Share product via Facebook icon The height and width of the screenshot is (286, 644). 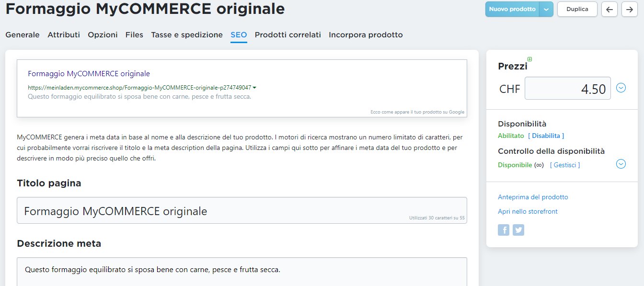coord(504,230)
